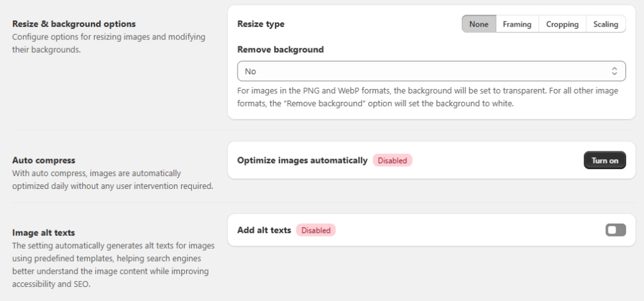Click the PNG and WebP background help text
The image size is (644, 301).
pyautogui.click(x=427, y=97)
